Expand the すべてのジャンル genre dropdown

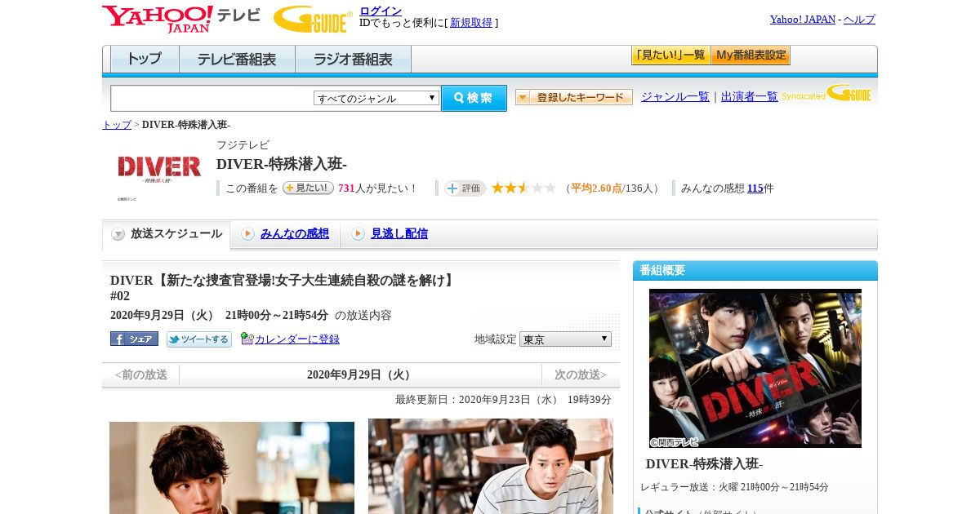[x=376, y=98]
